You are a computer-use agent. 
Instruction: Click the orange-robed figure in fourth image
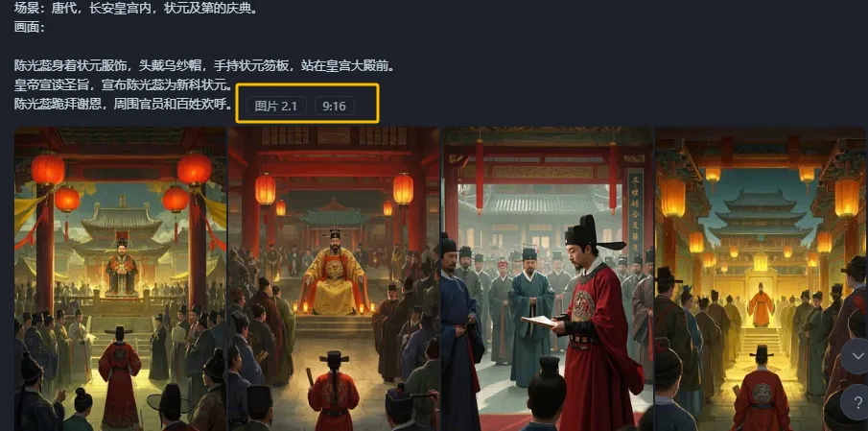point(760,305)
